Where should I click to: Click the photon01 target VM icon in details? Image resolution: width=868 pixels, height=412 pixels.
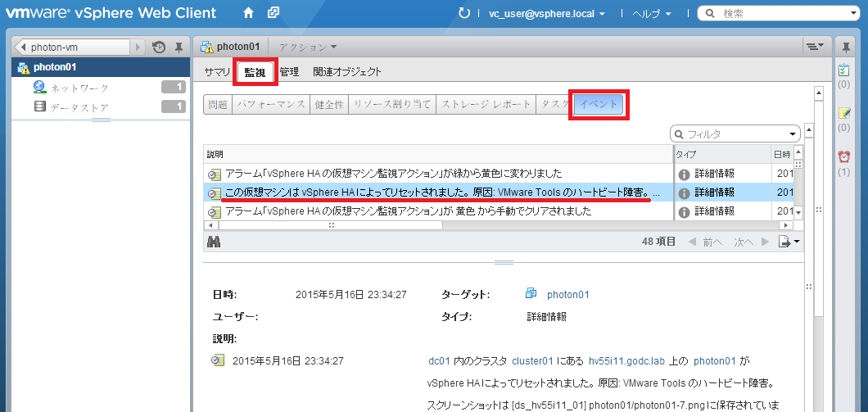pyautogui.click(x=531, y=294)
